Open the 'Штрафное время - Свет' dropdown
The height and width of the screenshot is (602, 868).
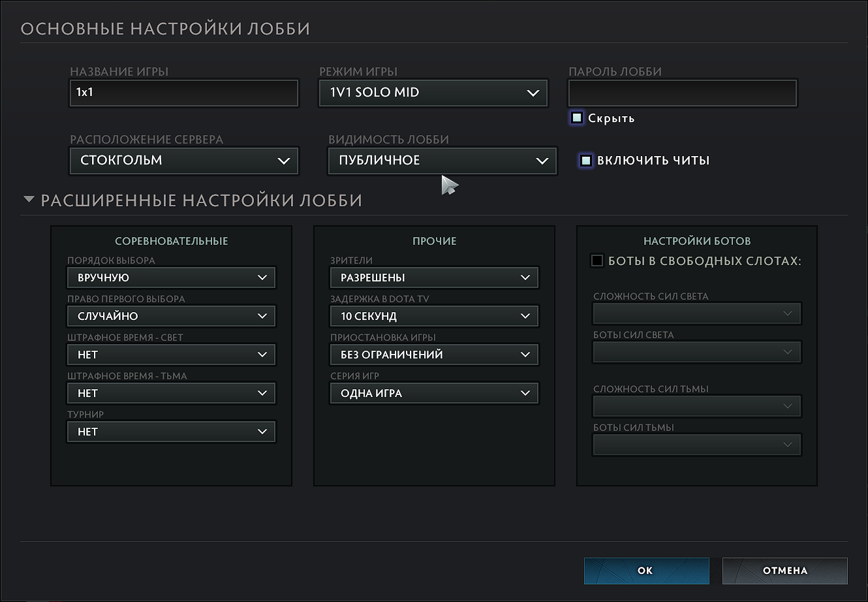pos(171,355)
